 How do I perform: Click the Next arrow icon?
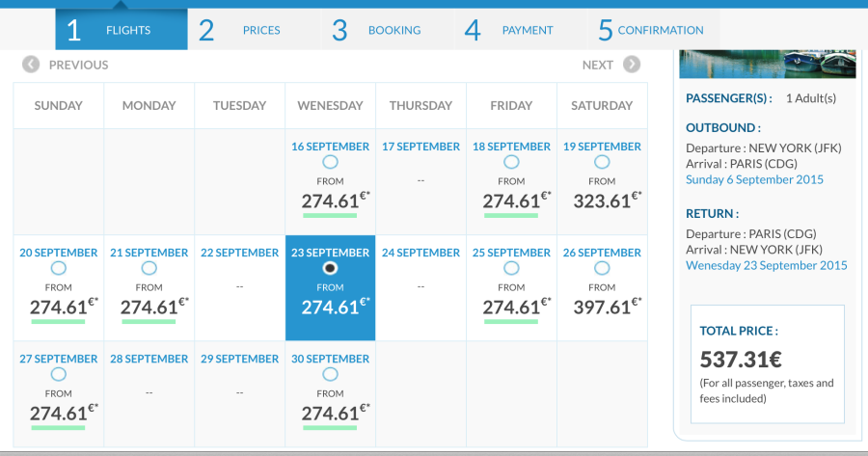632,65
